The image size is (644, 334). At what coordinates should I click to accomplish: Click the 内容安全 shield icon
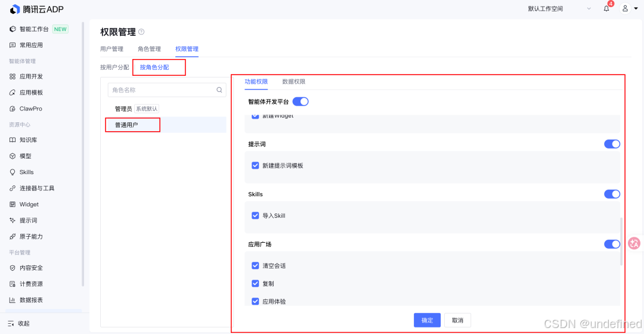pos(13,268)
